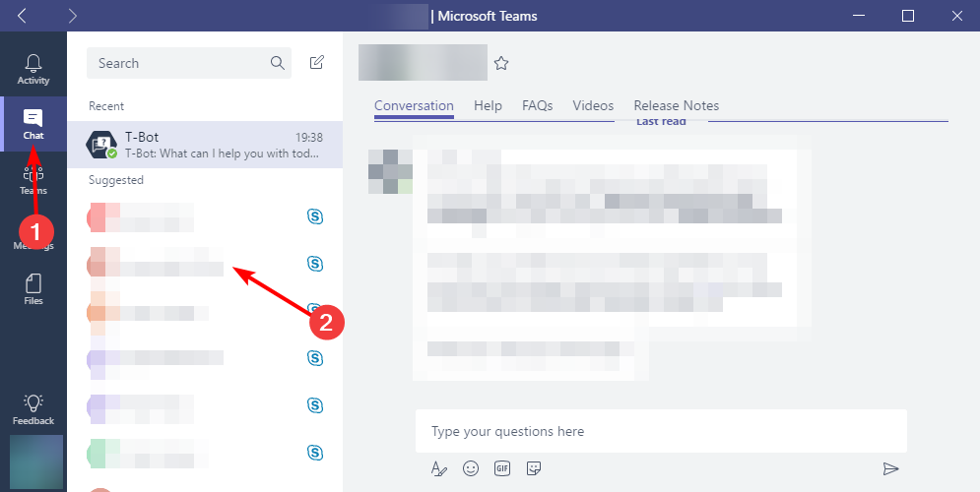This screenshot has width=980, height=492.
Task: Go back with the left arrow
Action: click(22, 16)
